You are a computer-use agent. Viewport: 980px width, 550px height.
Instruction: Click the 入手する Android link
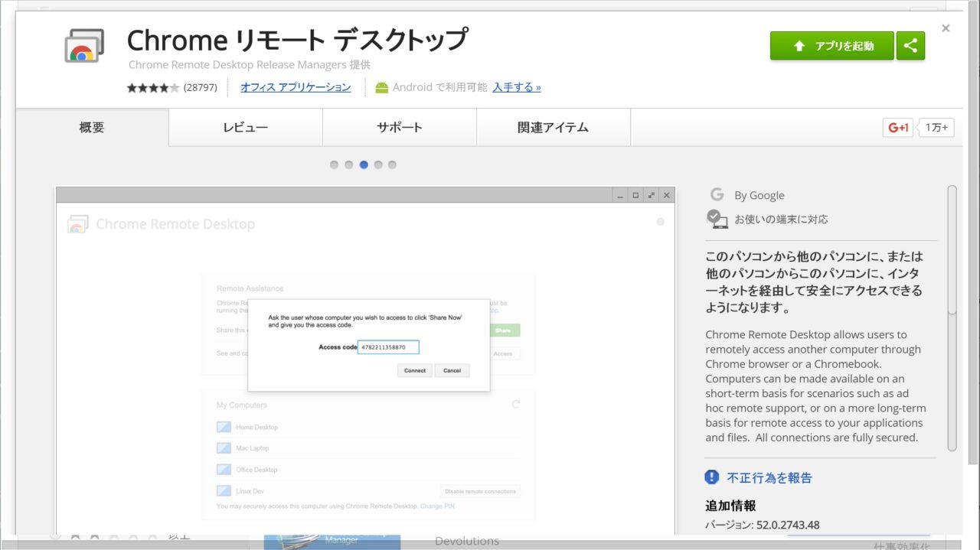(x=516, y=87)
